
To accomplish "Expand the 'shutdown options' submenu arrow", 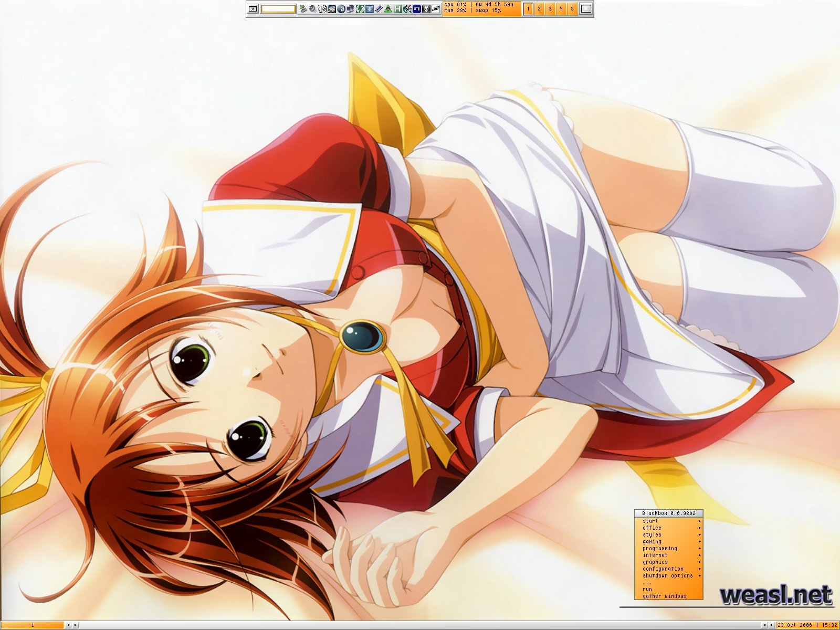I will pyautogui.click(x=699, y=576).
